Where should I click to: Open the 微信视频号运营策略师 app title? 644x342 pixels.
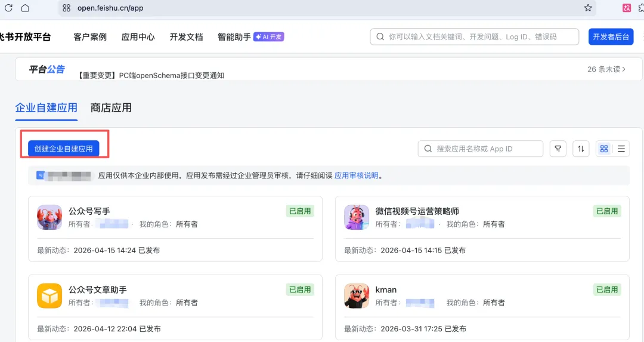point(417,211)
